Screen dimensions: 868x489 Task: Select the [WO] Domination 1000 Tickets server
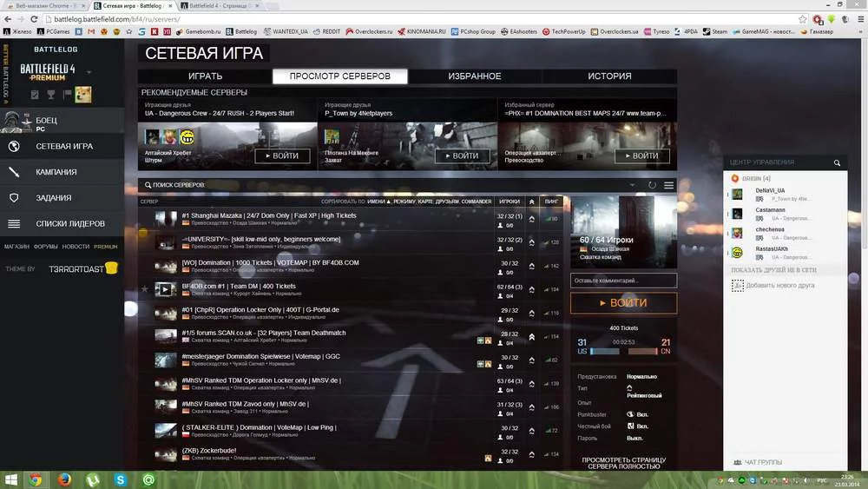click(352, 267)
